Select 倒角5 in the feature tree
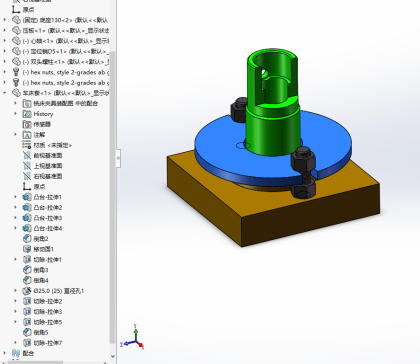Image resolution: width=420 pixels, height=364 pixels. (36, 332)
